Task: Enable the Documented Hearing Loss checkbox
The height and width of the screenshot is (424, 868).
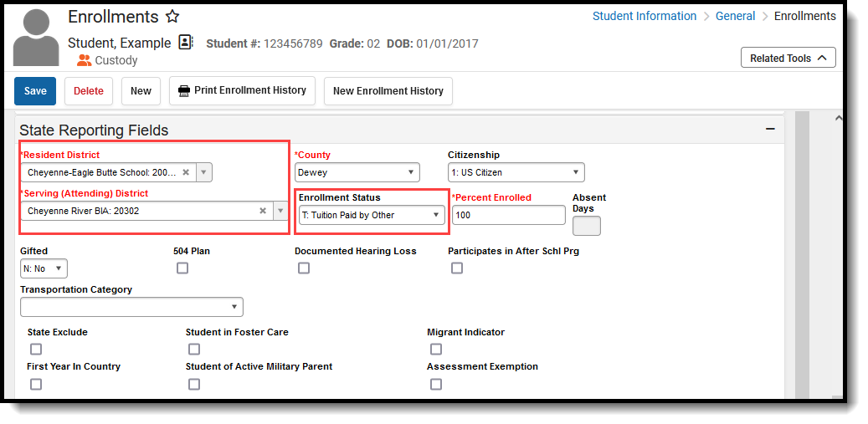Action: (x=303, y=268)
